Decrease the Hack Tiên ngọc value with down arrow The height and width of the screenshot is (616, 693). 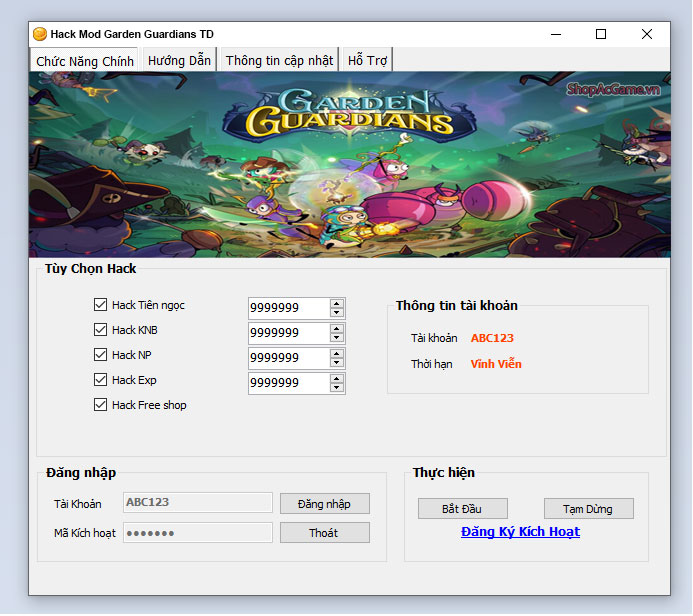pyautogui.click(x=337, y=312)
